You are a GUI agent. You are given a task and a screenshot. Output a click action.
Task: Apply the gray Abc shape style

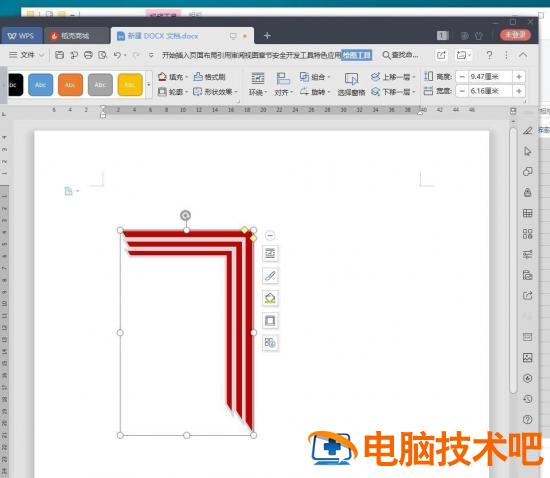[x=100, y=85]
